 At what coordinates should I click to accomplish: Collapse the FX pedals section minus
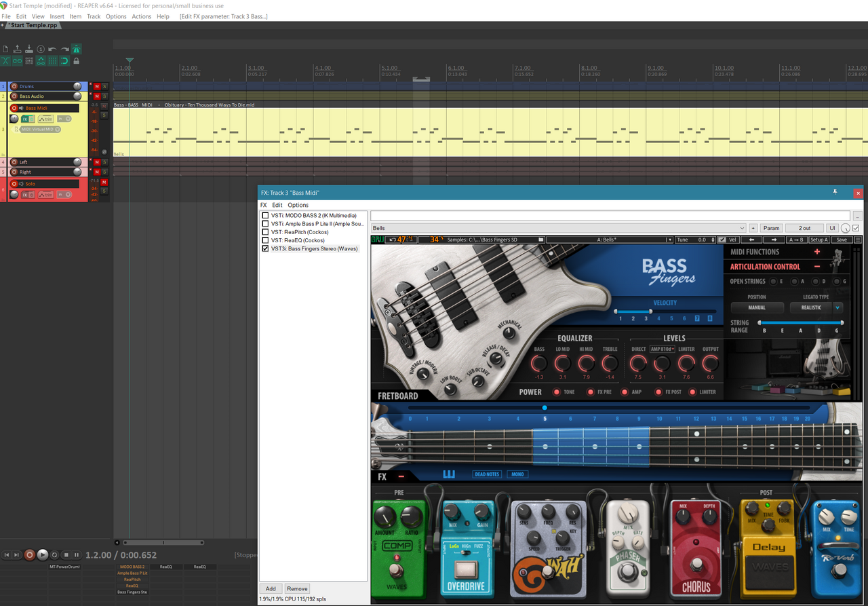401,476
